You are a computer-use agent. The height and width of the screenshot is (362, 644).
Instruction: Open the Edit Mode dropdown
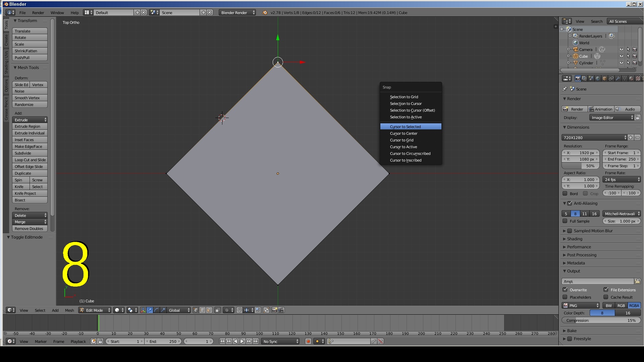(x=95, y=310)
